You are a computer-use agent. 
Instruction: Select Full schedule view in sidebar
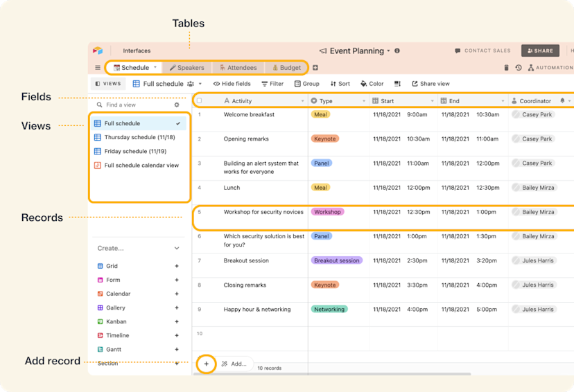139,123
